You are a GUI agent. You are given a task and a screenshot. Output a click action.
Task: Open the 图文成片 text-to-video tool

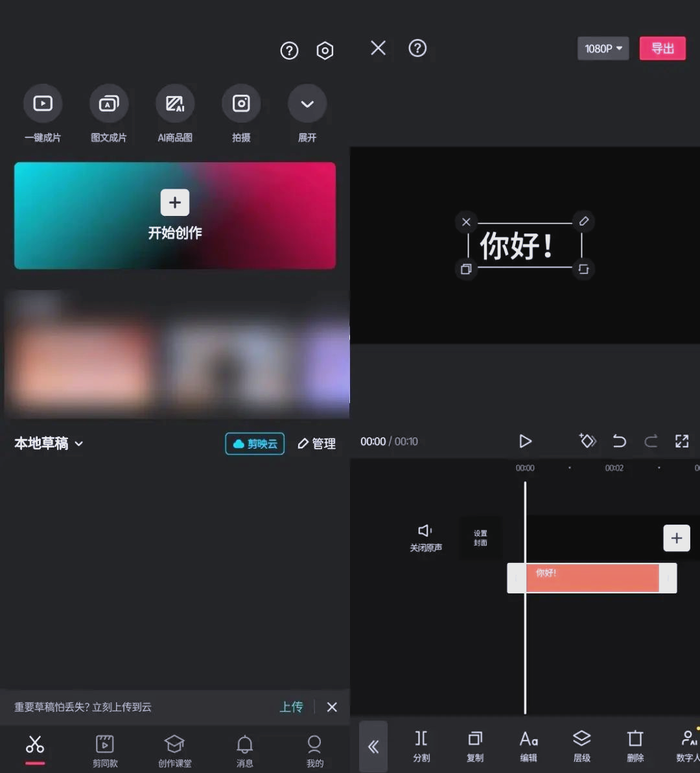[109, 113]
